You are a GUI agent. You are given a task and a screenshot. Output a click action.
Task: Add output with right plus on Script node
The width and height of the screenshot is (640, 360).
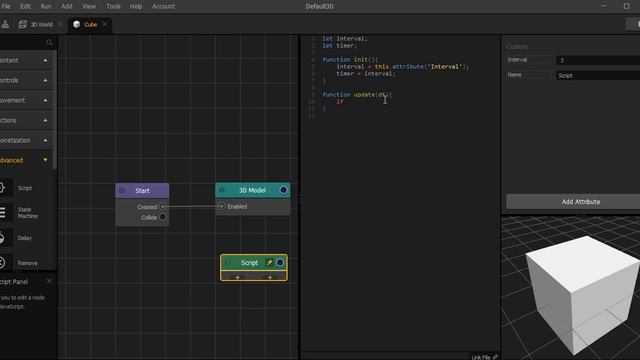click(270, 277)
